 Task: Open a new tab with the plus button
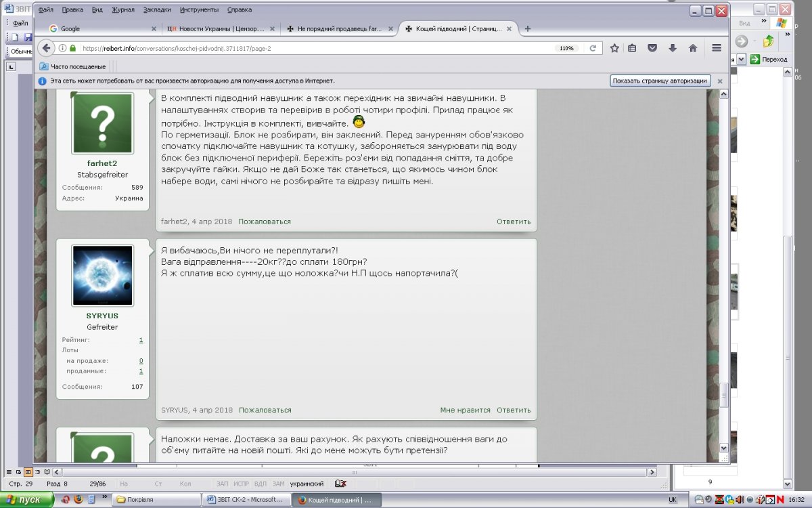tap(528, 28)
